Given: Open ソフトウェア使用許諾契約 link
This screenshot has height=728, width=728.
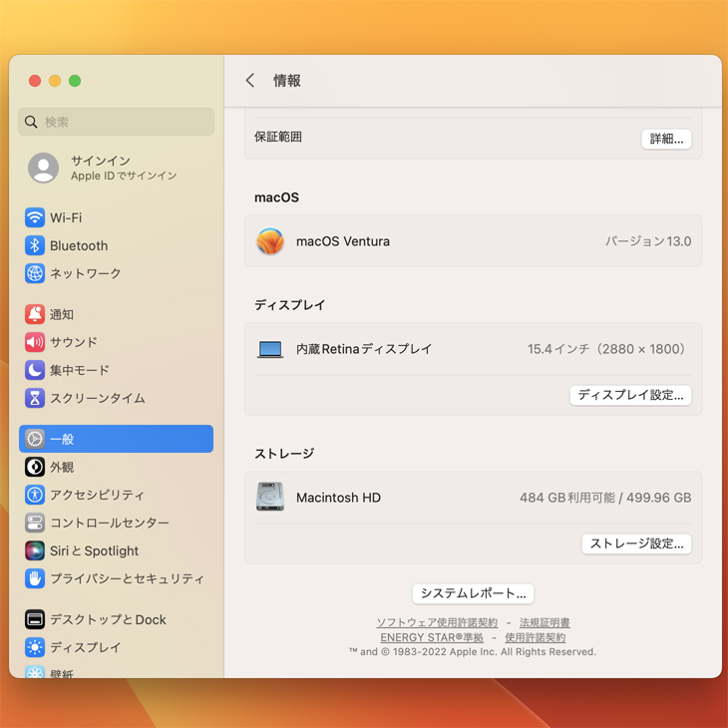Looking at the screenshot, I should pos(437,622).
